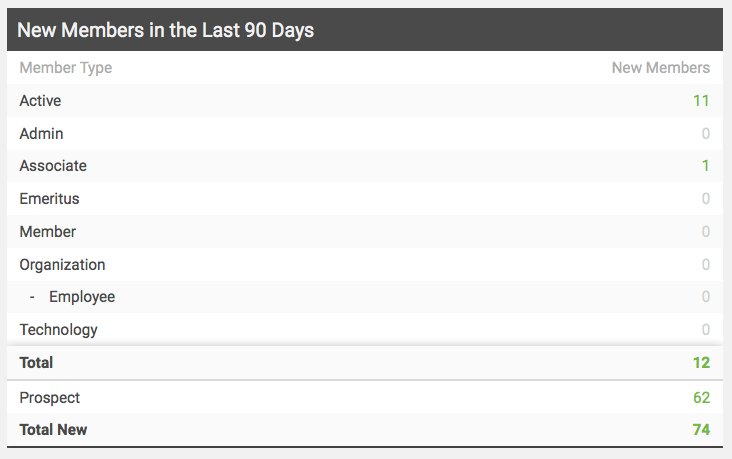Select the bold Total row label

[36, 362]
